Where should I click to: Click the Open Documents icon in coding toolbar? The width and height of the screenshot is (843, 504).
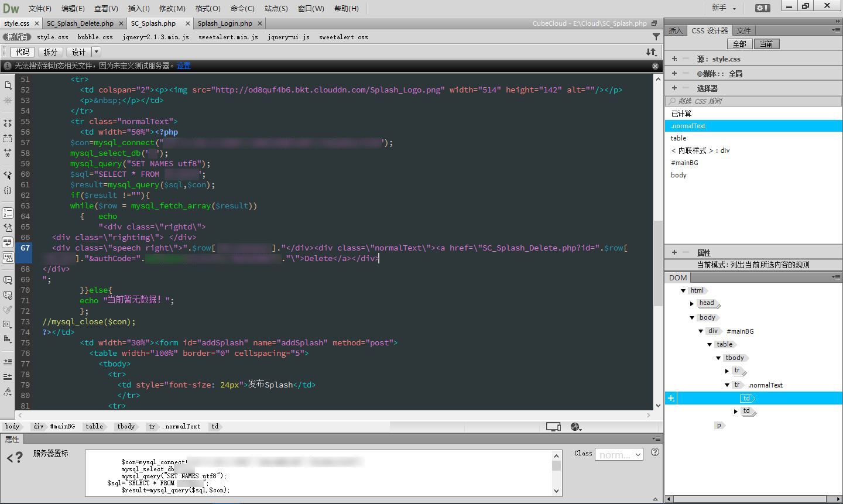tap(8, 85)
